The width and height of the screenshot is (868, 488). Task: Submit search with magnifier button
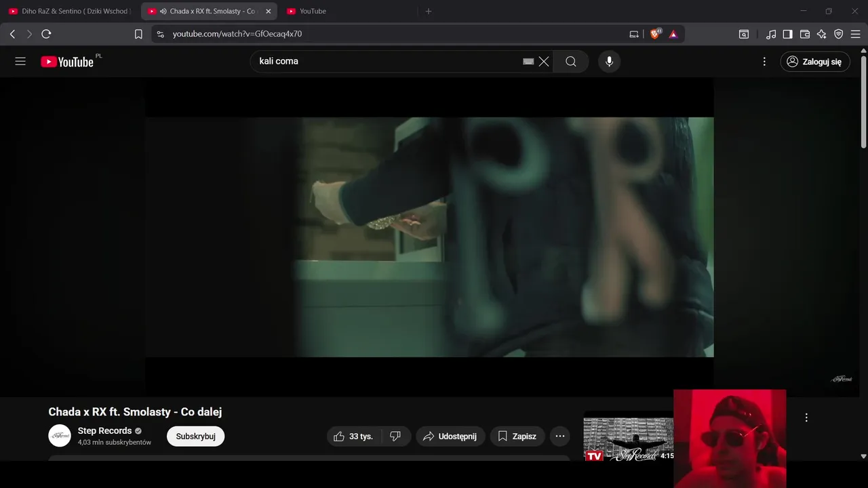coord(571,62)
